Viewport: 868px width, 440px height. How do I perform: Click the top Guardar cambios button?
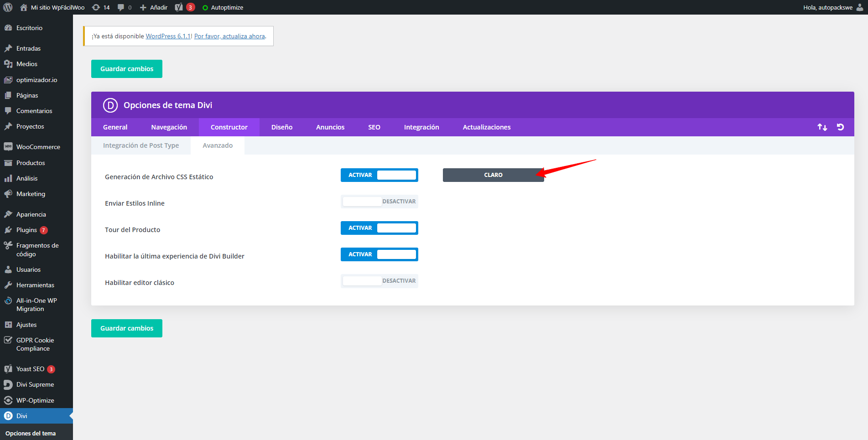(127, 69)
